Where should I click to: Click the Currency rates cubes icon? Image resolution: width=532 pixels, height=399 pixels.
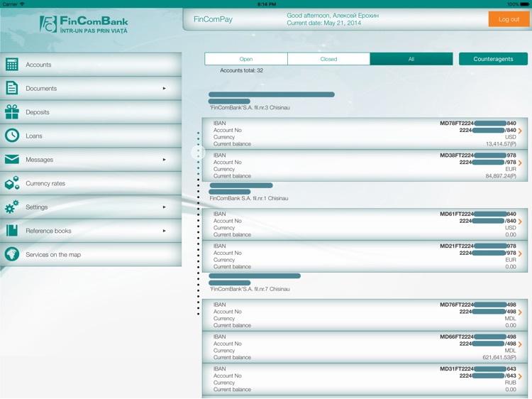click(12, 183)
